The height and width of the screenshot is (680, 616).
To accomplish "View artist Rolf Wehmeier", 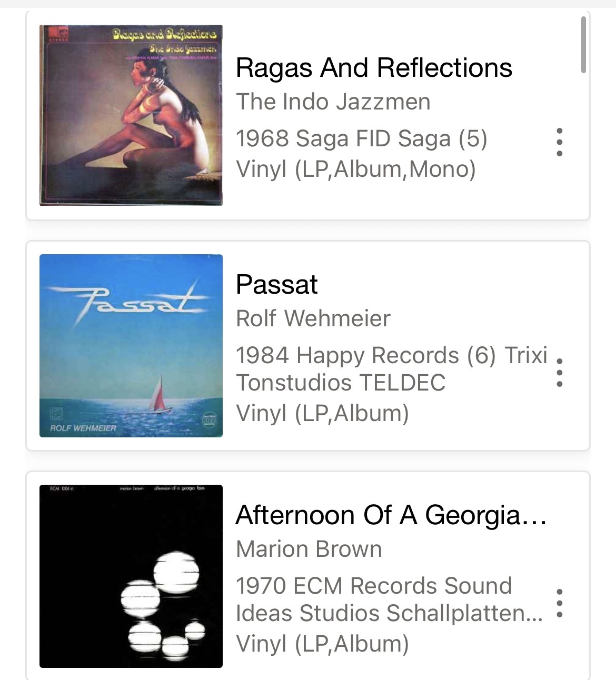I will pyautogui.click(x=313, y=318).
